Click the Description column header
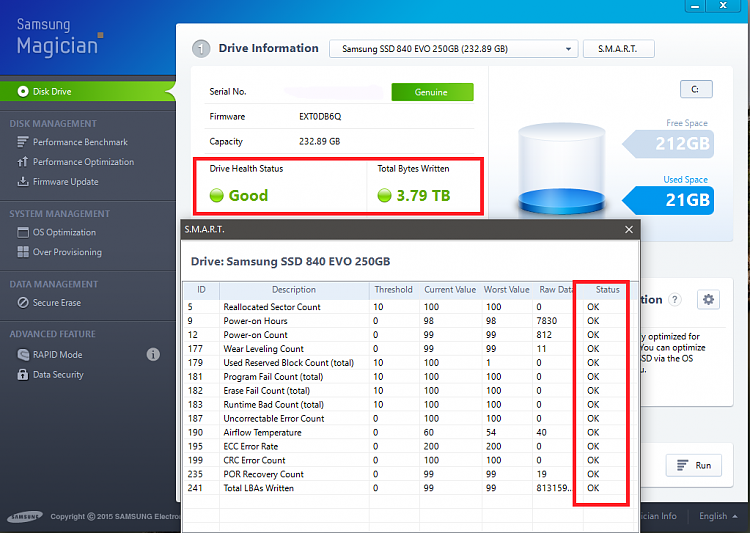 click(294, 290)
